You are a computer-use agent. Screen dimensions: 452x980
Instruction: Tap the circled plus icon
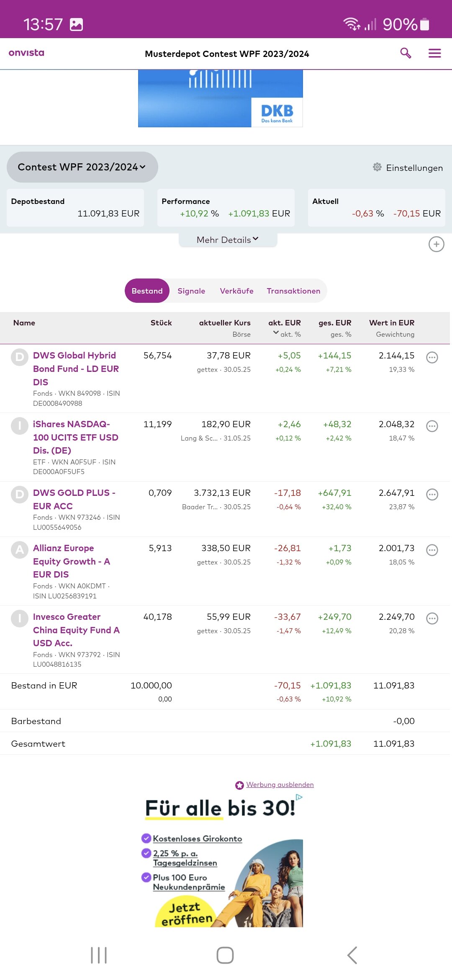click(x=436, y=244)
